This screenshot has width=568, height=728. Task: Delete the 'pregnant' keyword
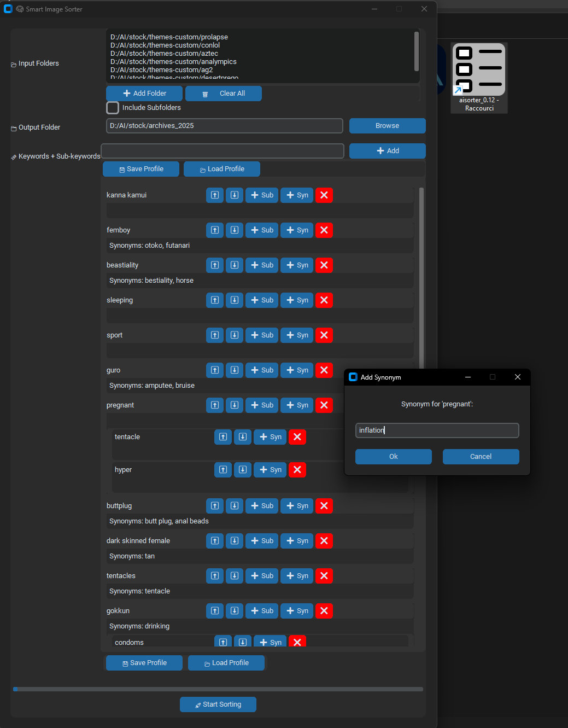(324, 405)
